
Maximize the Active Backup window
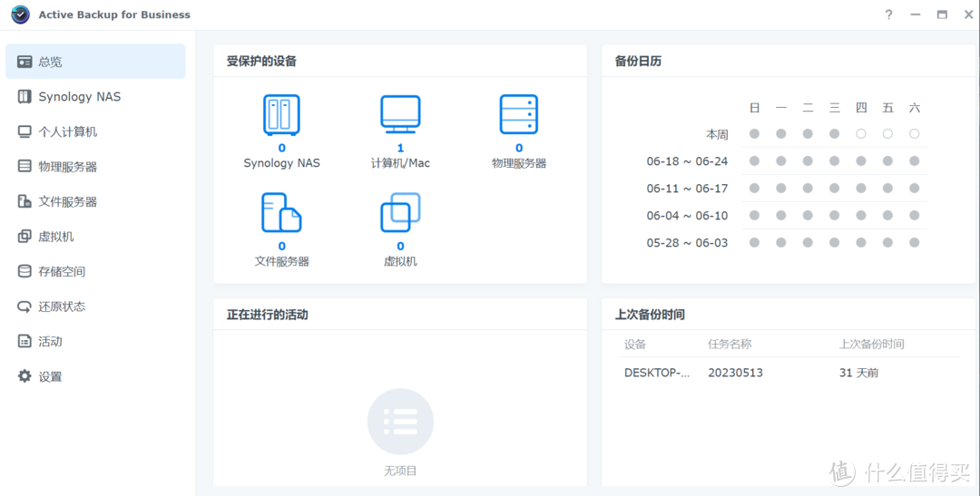tap(942, 15)
